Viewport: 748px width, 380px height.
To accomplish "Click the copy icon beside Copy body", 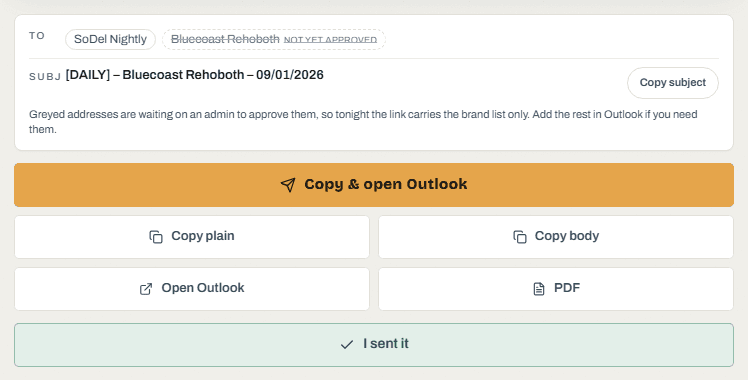I will coord(520,237).
